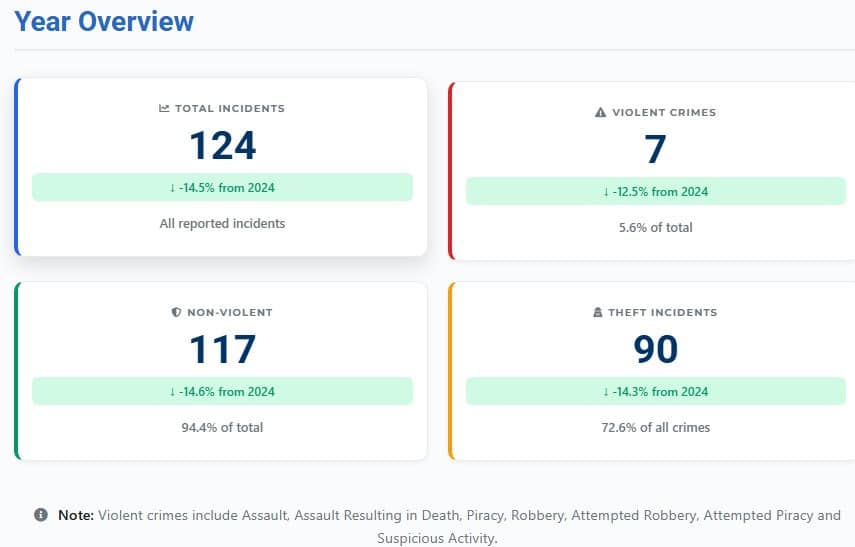Screen dimensions: 855x547
Task: Click the violent crimes count of 7
Action: [655, 150]
